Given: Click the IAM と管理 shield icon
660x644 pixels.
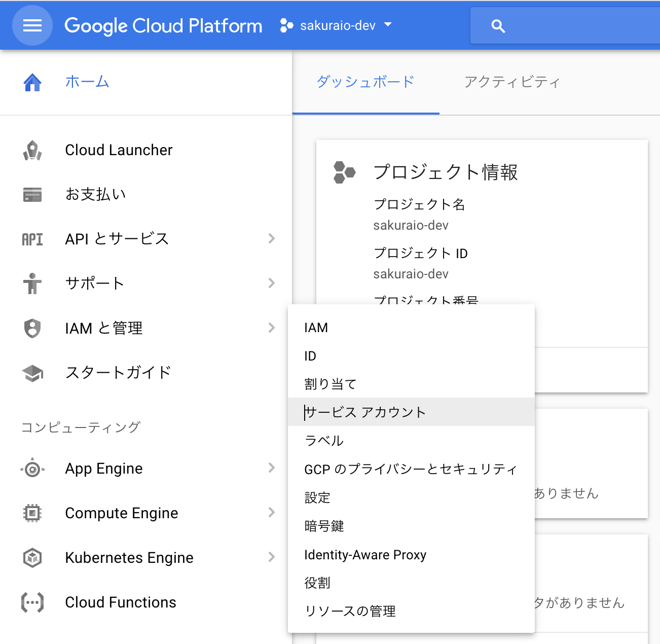Looking at the screenshot, I should point(32,328).
